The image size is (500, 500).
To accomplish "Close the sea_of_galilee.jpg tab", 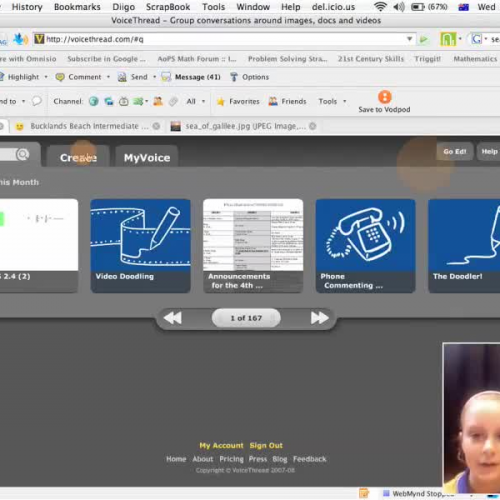I will (313, 126).
